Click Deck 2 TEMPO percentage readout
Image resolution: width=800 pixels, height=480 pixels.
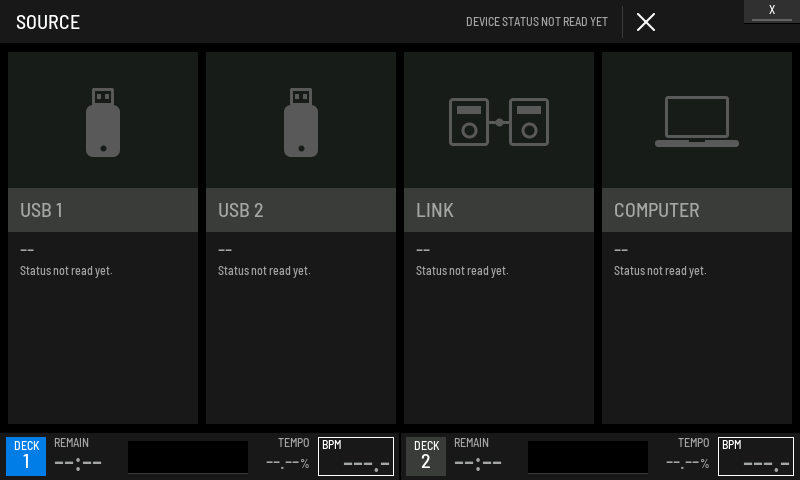point(688,463)
